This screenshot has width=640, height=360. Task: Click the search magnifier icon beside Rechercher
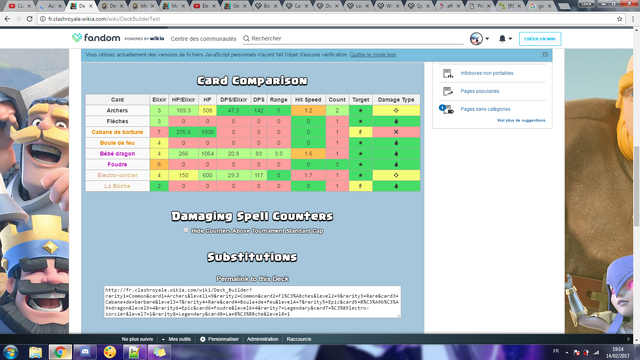click(x=246, y=38)
